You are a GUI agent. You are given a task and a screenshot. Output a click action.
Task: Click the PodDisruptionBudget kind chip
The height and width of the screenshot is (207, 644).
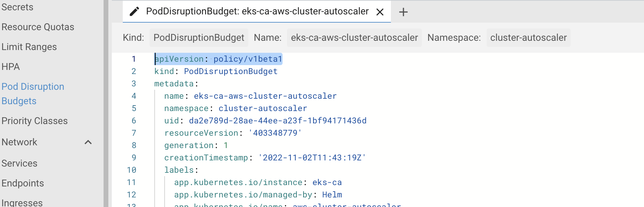click(199, 38)
